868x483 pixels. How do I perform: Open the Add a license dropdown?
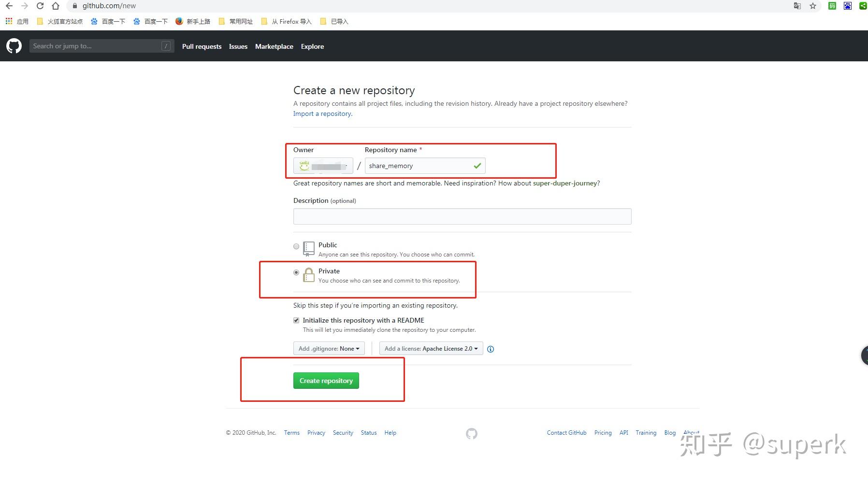(x=431, y=349)
